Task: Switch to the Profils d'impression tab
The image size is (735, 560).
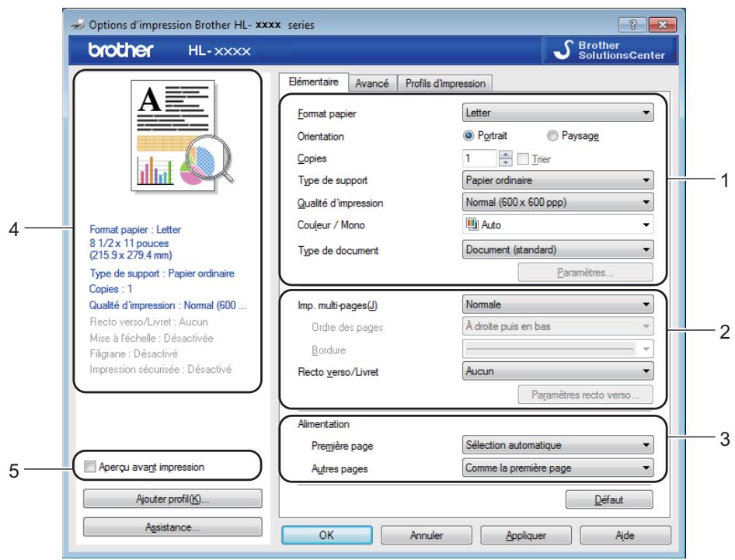Action: pos(445,83)
